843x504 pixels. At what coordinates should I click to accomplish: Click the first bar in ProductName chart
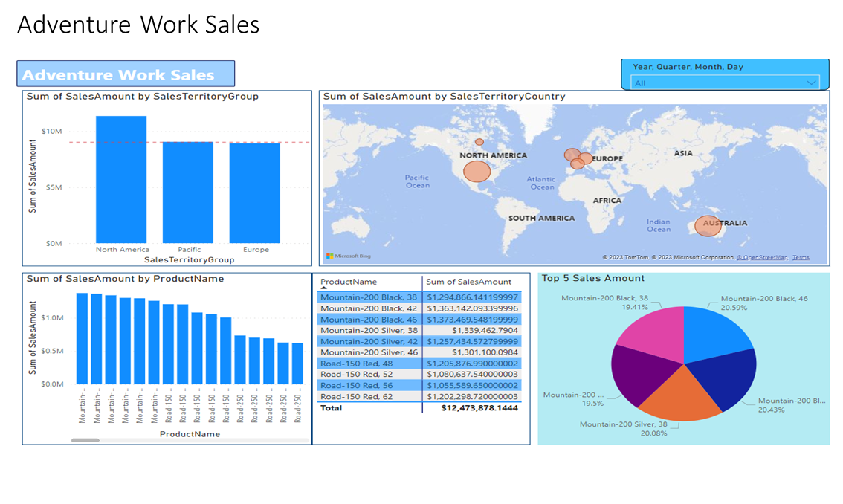click(82, 338)
